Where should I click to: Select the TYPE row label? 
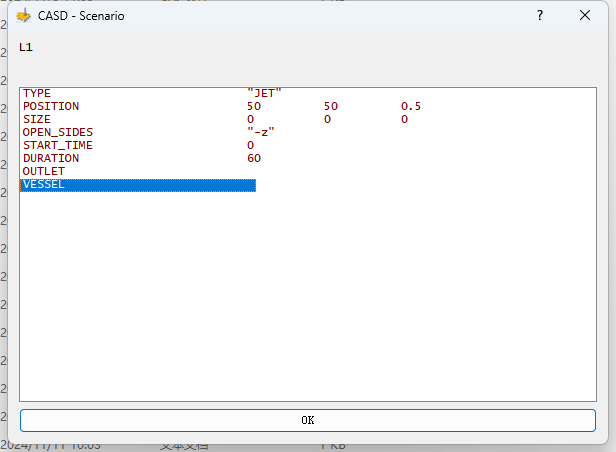click(x=37, y=93)
